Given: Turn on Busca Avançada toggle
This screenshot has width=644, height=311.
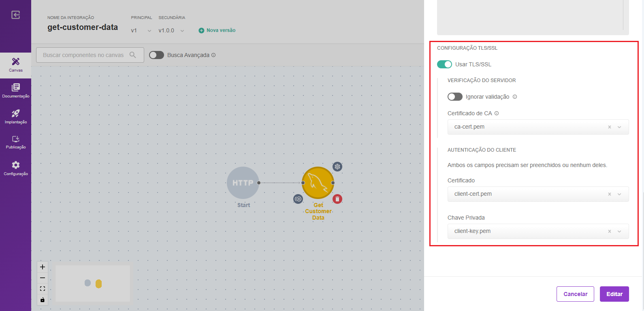Looking at the screenshot, I should click(156, 55).
